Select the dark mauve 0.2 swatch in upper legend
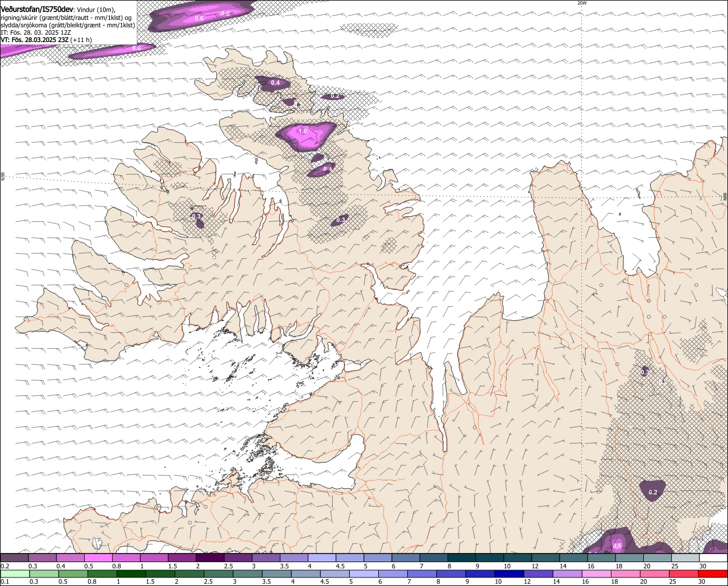Screen dimensions: 728x586 (14, 558)
